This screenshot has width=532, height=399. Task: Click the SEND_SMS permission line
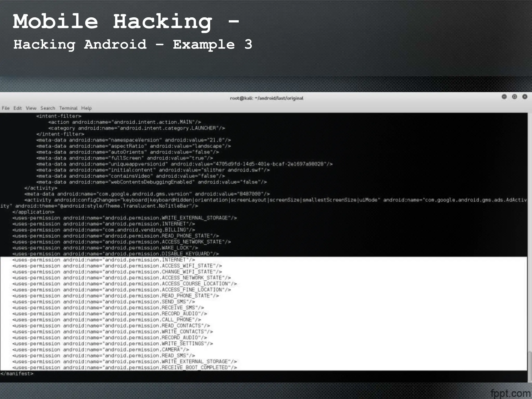tap(103, 302)
